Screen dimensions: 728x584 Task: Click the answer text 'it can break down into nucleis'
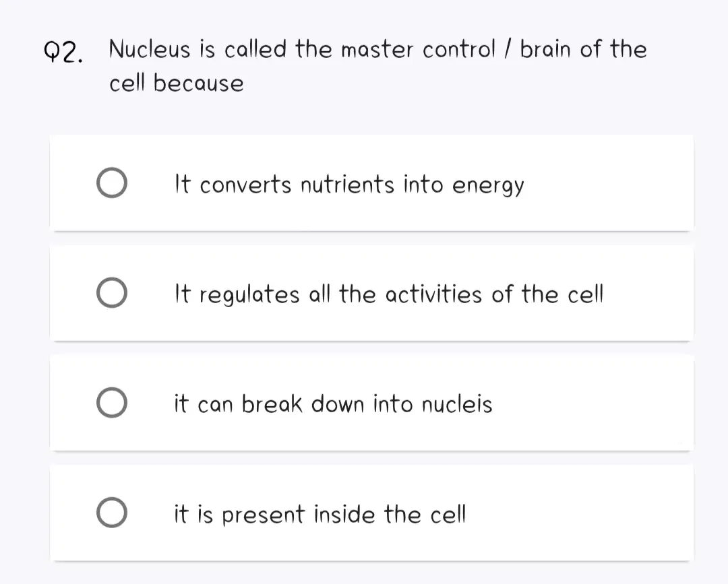(334, 403)
